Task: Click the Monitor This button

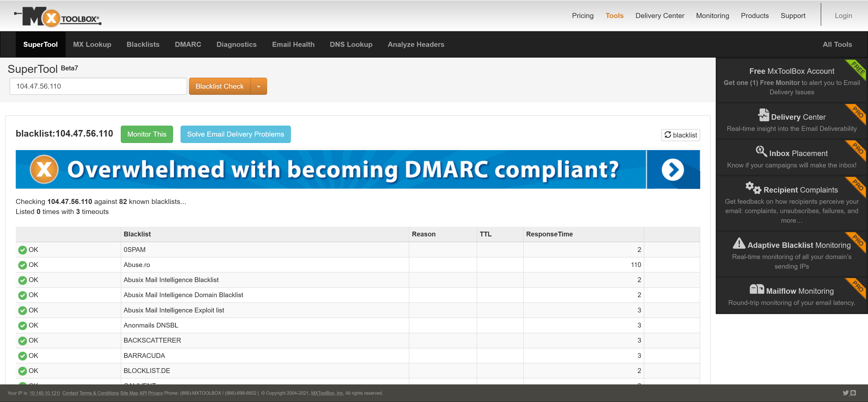Action: point(147,134)
